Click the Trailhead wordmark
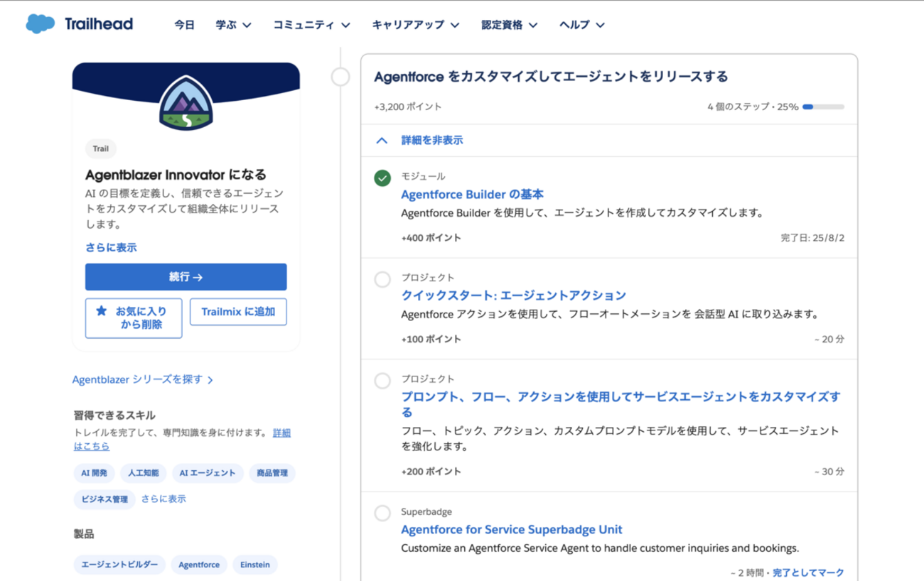The width and height of the screenshot is (924, 581). (x=98, y=24)
